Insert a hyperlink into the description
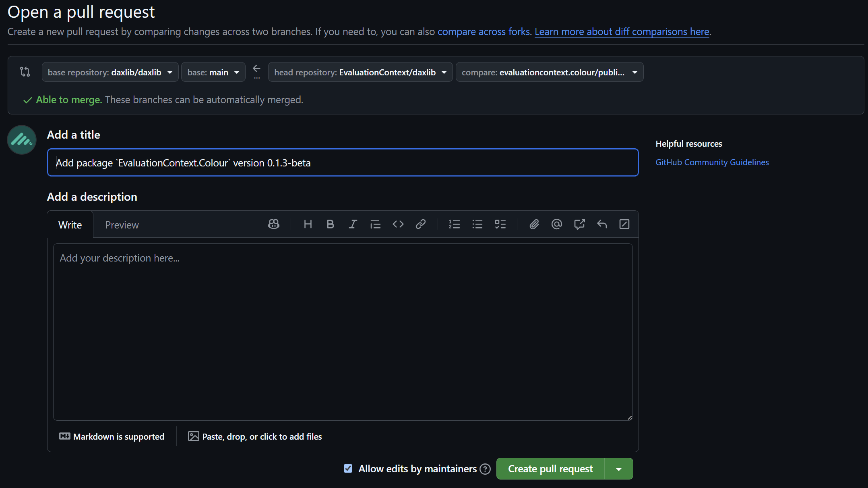868x488 pixels. pyautogui.click(x=420, y=224)
